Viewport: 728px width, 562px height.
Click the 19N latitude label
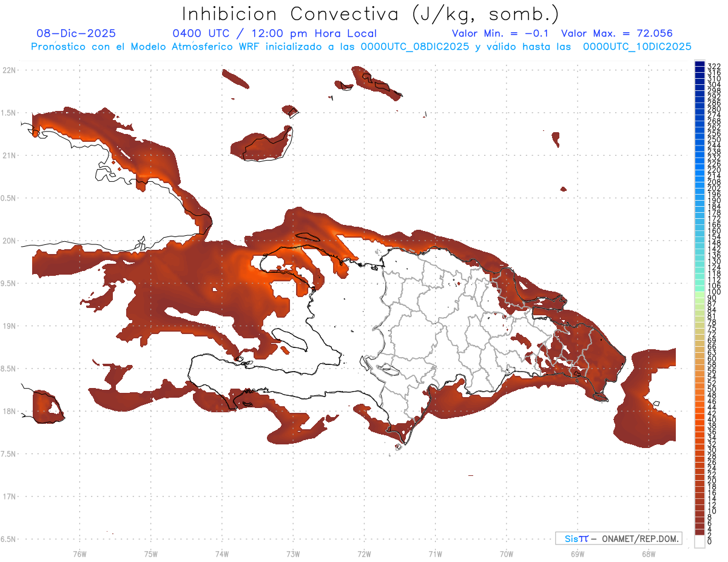point(8,326)
